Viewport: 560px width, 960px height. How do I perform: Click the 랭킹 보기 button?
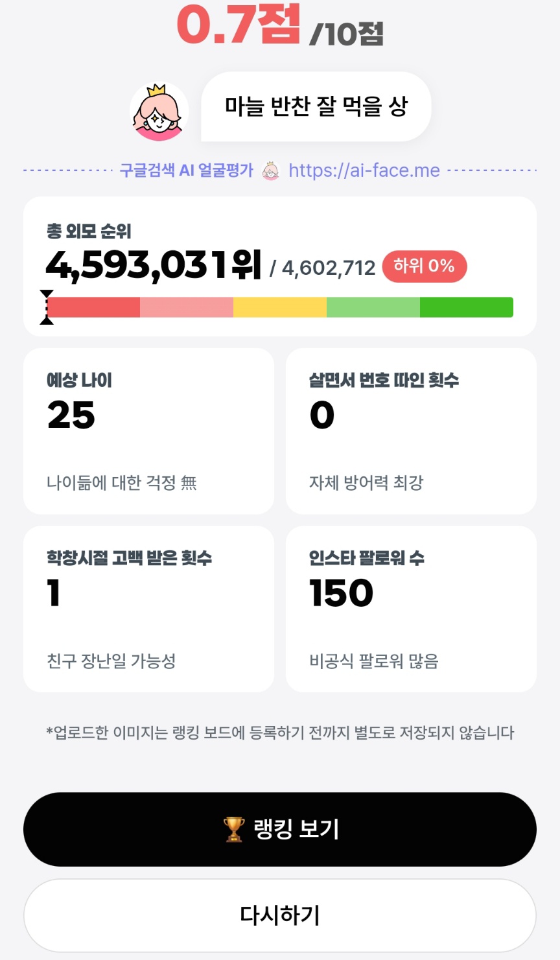tap(280, 829)
